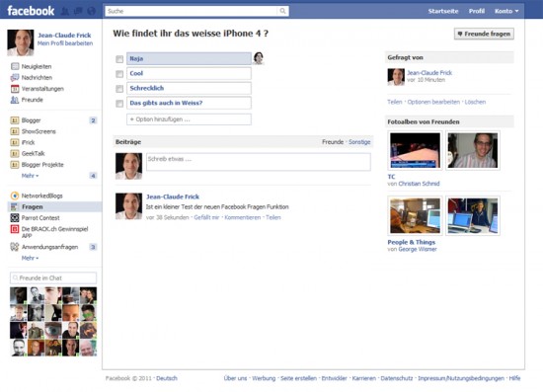The image size is (543, 392).
Task: Check the Cool poll option
Action: click(119, 74)
